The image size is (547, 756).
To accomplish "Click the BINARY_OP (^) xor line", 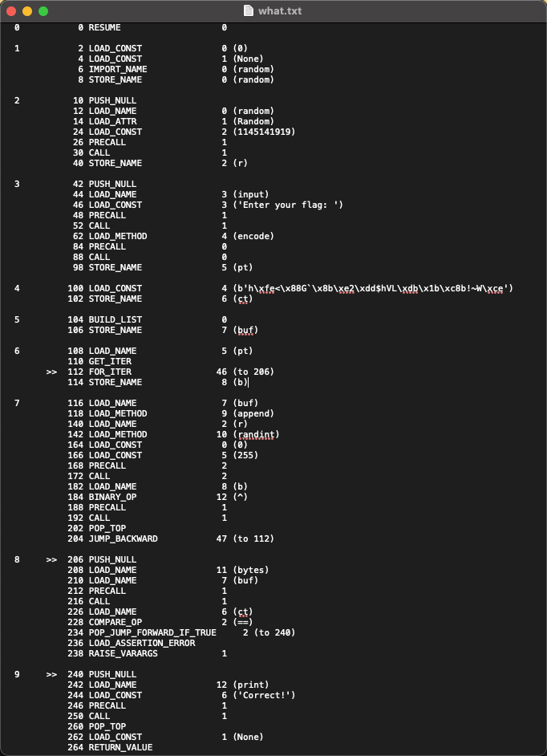I will coord(116,497).
